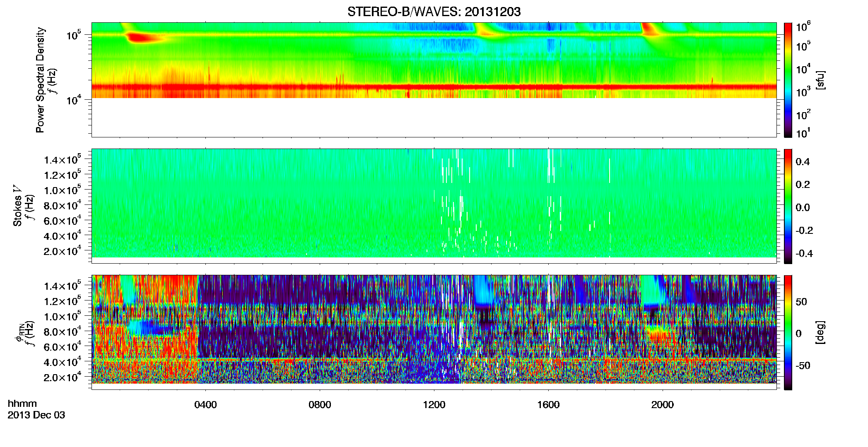868x447 pixels.
Task: Click the -0.4 label on Stokes V colorbar
Action: (804, 253)
